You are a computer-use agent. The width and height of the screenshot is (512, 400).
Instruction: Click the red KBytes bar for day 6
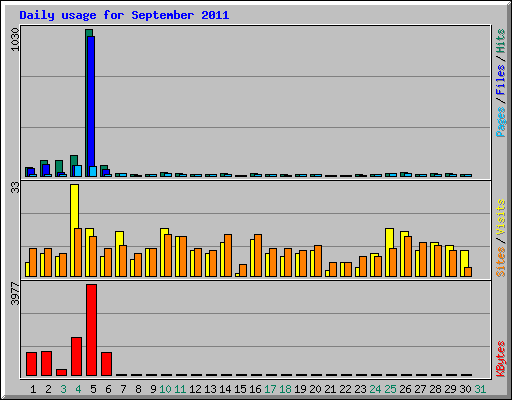coord(106,364)
